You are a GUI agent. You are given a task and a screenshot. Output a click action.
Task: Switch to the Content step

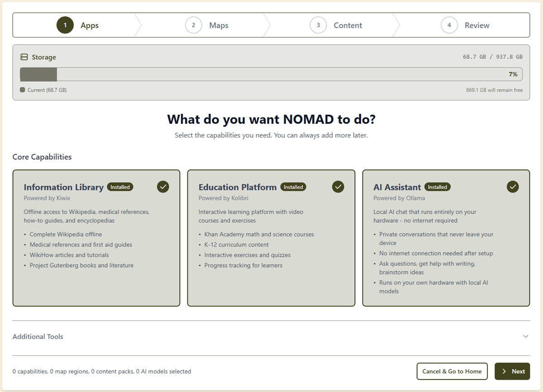pos(348,25)
